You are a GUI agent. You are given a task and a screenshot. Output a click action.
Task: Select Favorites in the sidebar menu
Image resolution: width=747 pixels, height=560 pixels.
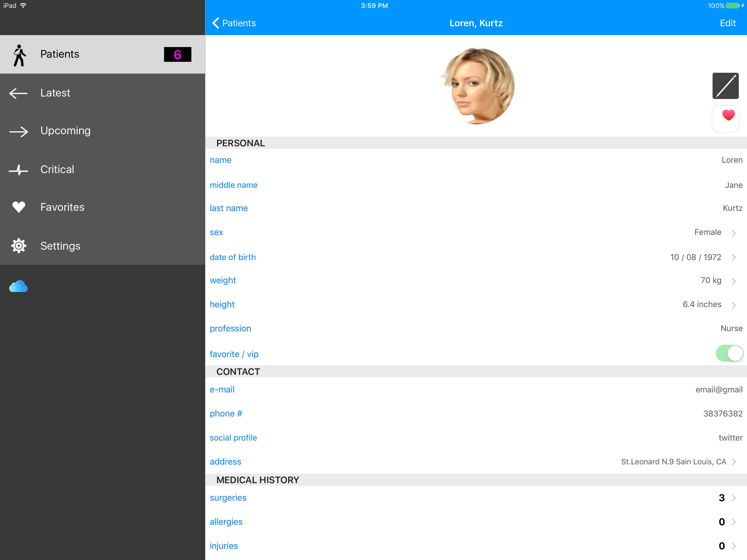pos(102,207)
